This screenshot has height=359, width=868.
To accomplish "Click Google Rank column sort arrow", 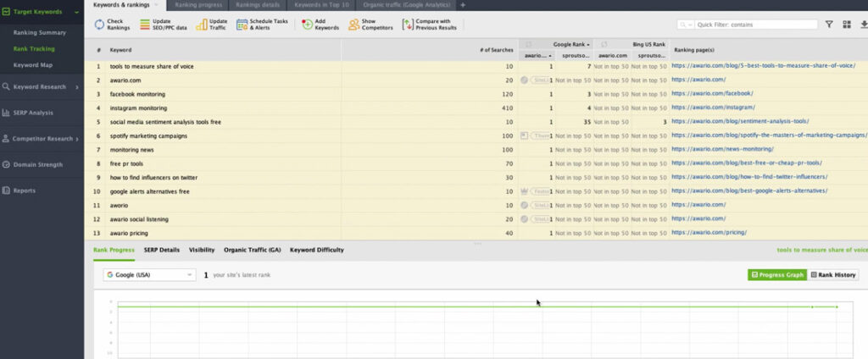I will [588, 44].
